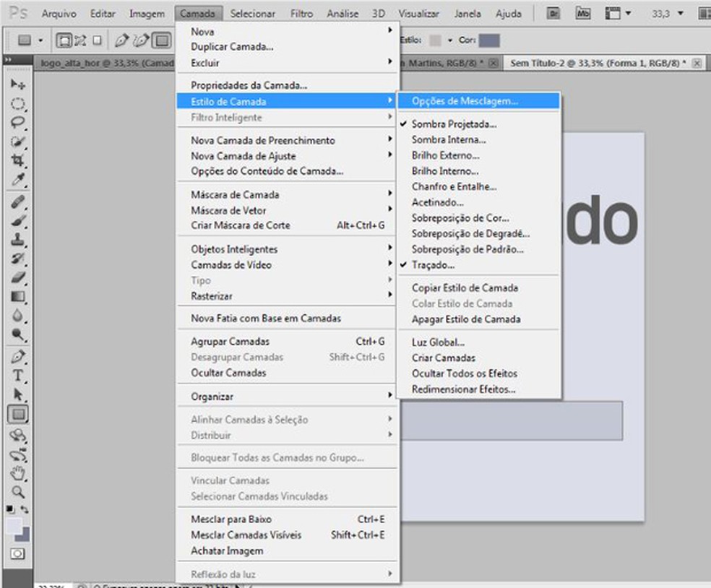The height and width of the screenshot is (588, 711).
Task: Select the Blur tool
Action: tap(17, 316)
